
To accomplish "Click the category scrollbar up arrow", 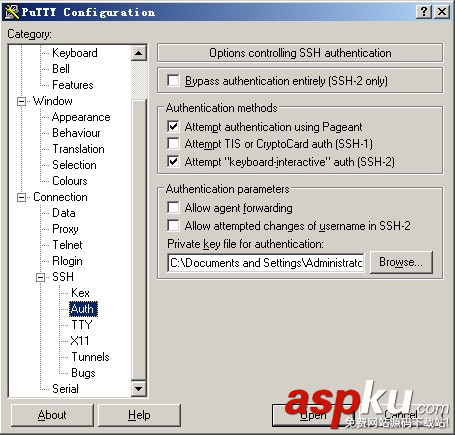I will [x=139, y=53].
